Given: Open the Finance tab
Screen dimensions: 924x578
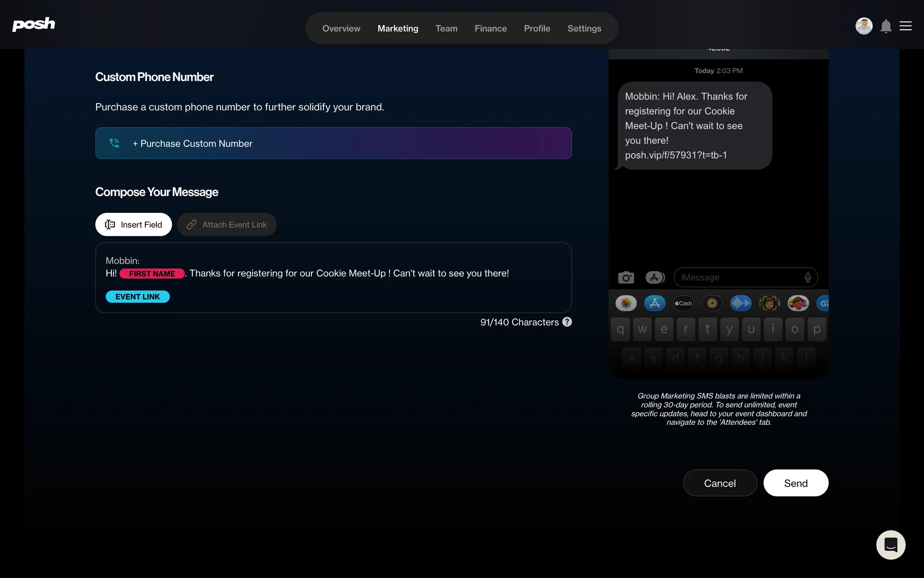Looking at the screenshot, I should coord(490,28).
